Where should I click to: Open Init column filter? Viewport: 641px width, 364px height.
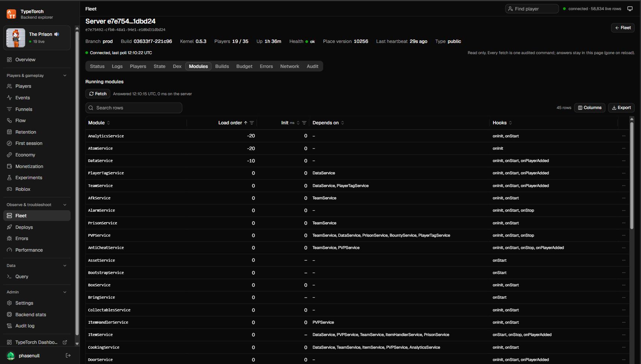click(304, 123)
